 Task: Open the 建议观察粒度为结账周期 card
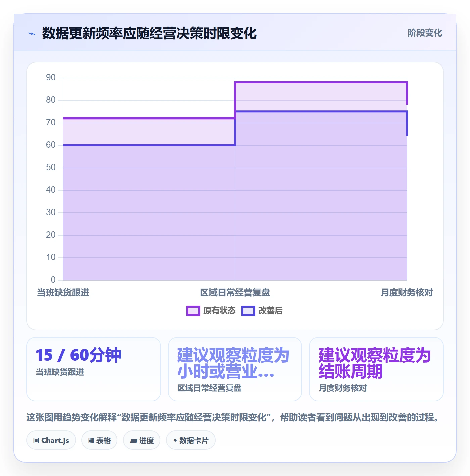(x=376, y=369)
